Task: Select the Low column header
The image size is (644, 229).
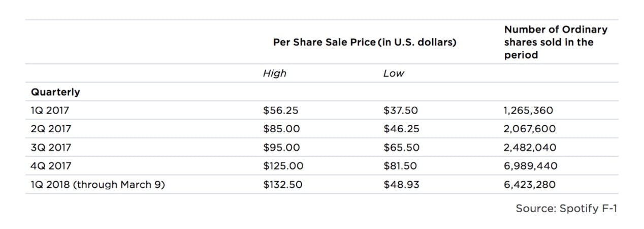Action: coord(394,73)
